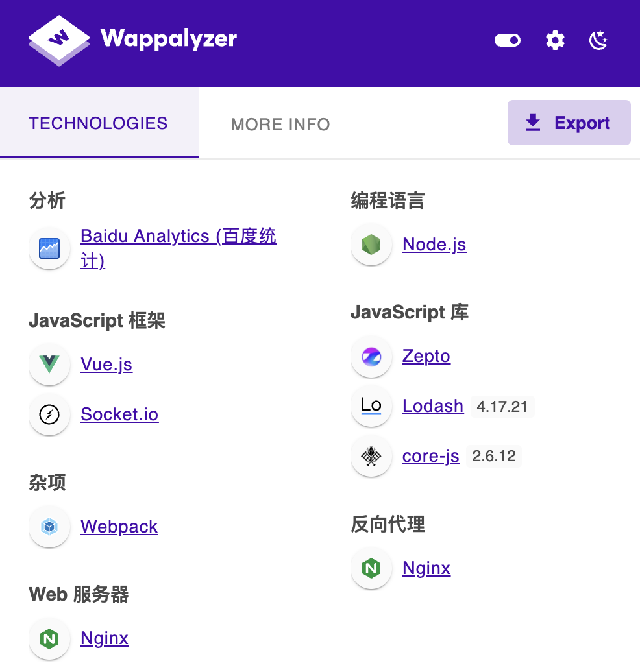
Task: Open the Vue.js link
Action: (x=106, y=365)
